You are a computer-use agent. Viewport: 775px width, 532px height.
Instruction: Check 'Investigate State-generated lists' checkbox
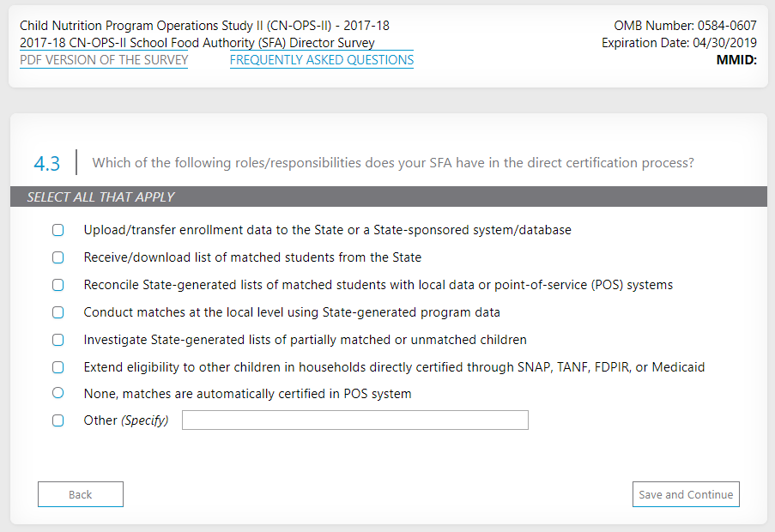[58, 340]
